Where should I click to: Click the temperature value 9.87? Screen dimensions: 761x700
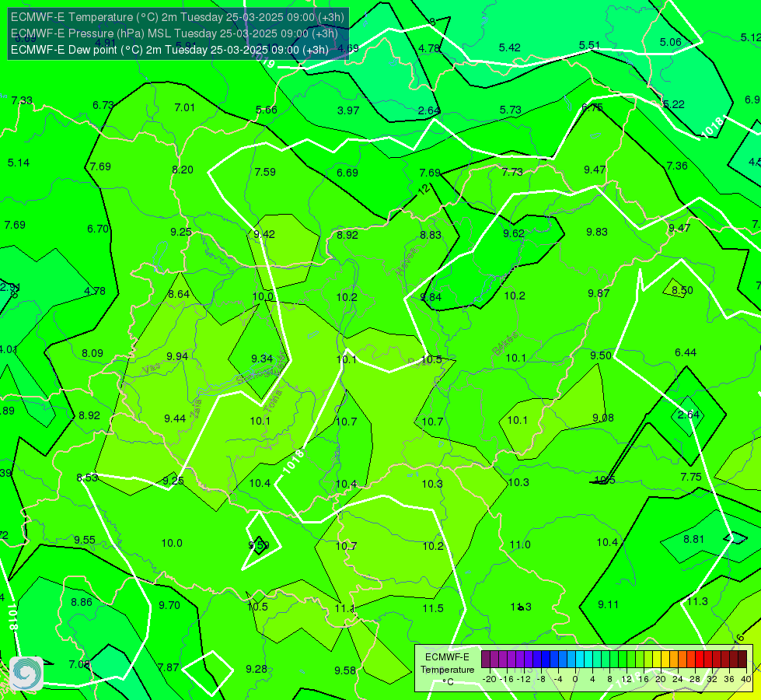point(599,293)
